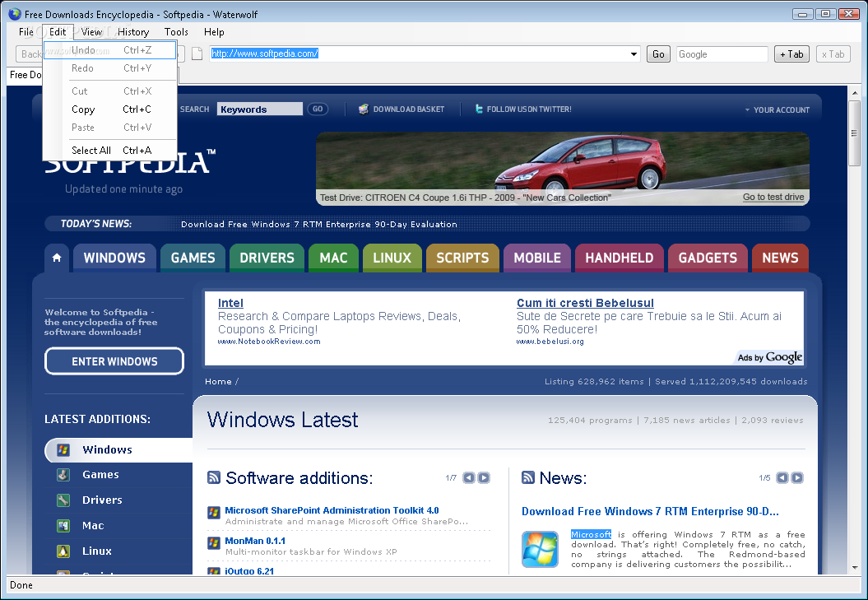Click the vertical scrollbar up arrow
Image resolution: width=868 pixels, height=600 pixels.
(x=855, y=92)
